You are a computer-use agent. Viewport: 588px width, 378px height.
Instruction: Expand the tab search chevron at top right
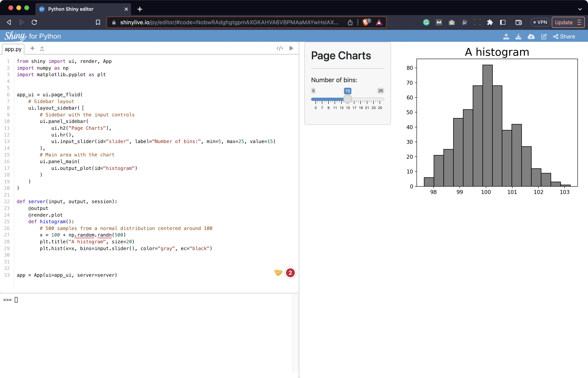tap(580, 9)
